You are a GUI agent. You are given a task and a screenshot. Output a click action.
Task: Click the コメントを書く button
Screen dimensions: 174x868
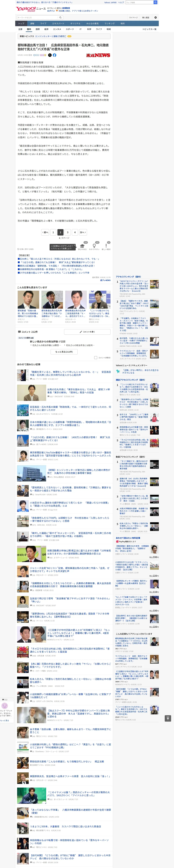click(87, 332)
